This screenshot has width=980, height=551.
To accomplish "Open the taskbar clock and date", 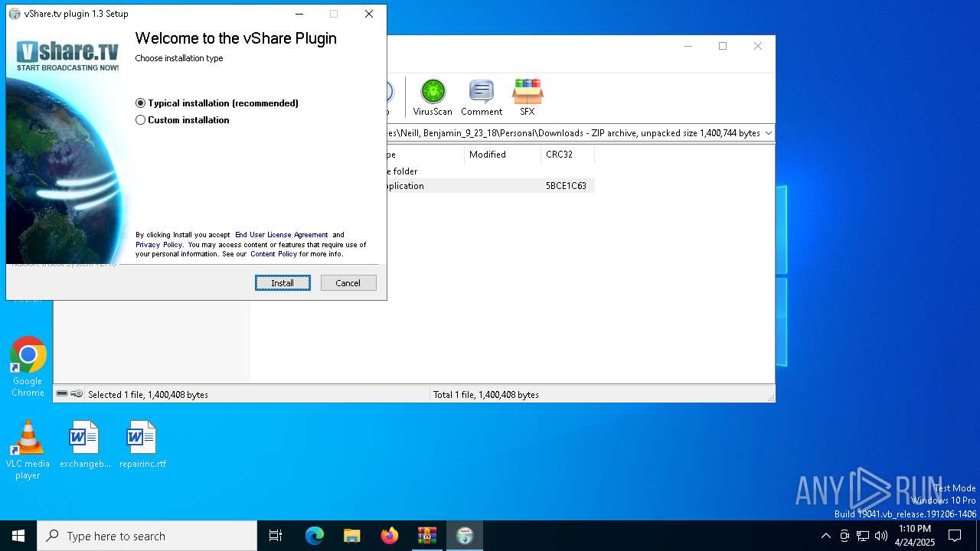I will [x=915, y=536].
